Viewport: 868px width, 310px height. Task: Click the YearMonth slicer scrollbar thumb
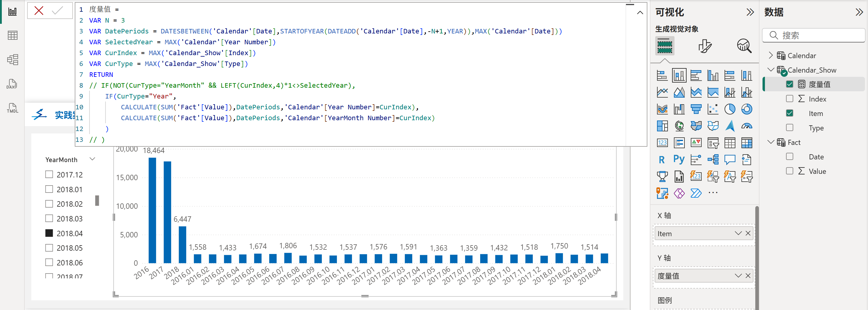coord(97,200)
